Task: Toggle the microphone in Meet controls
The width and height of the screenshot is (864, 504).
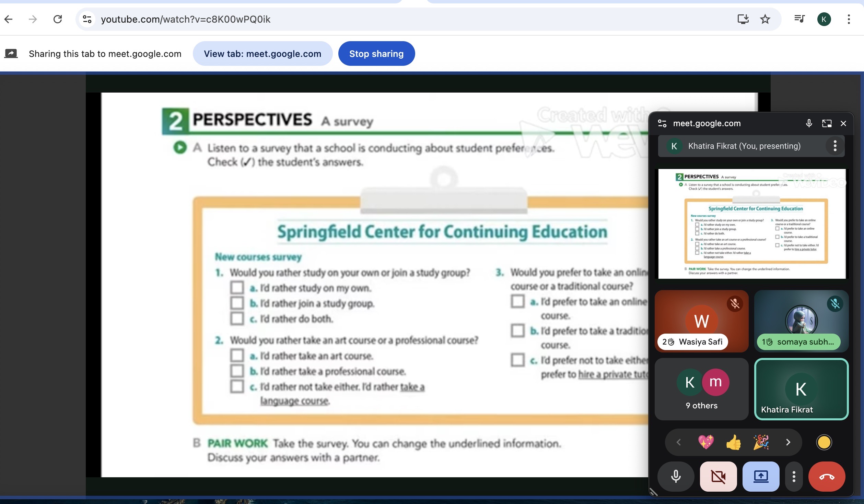Action: click(x=676, y=477)
